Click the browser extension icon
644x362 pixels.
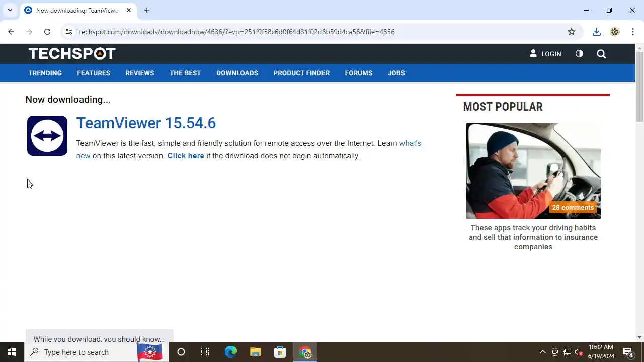click(615, 32)
